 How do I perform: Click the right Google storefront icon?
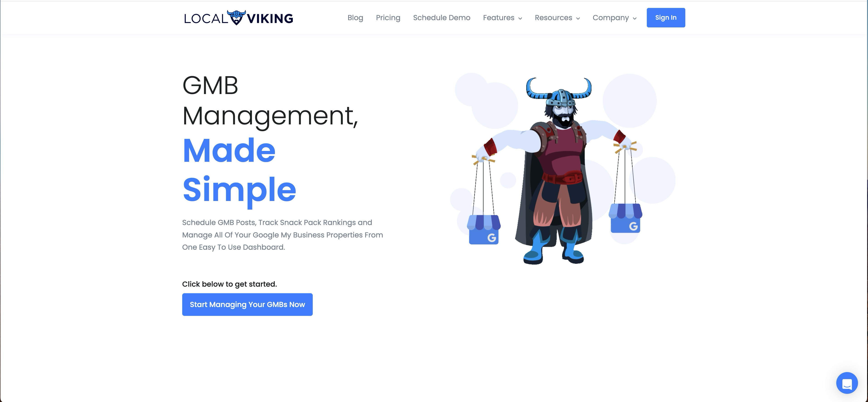[626, 218]
